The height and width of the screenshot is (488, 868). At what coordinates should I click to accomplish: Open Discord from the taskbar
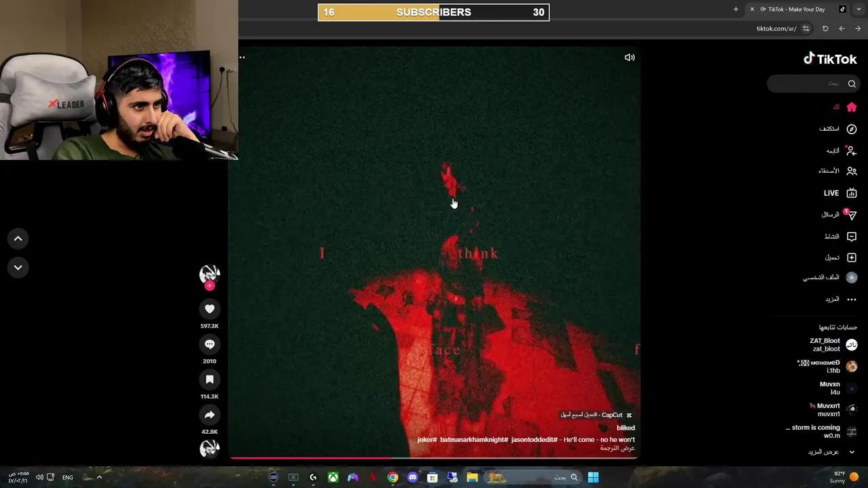(412, 477)
